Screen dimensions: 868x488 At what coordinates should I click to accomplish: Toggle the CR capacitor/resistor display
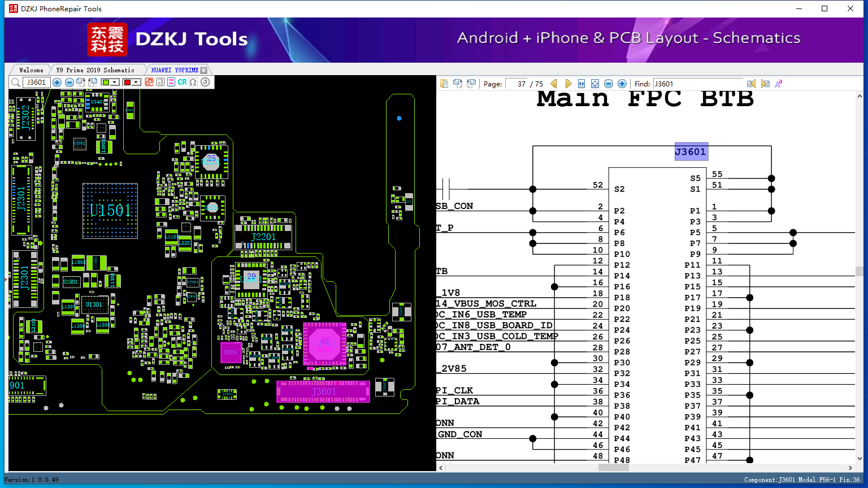[x=182, y=82]
